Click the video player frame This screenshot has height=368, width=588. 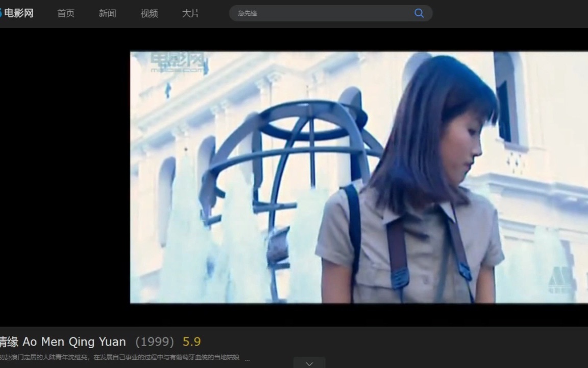359,177
